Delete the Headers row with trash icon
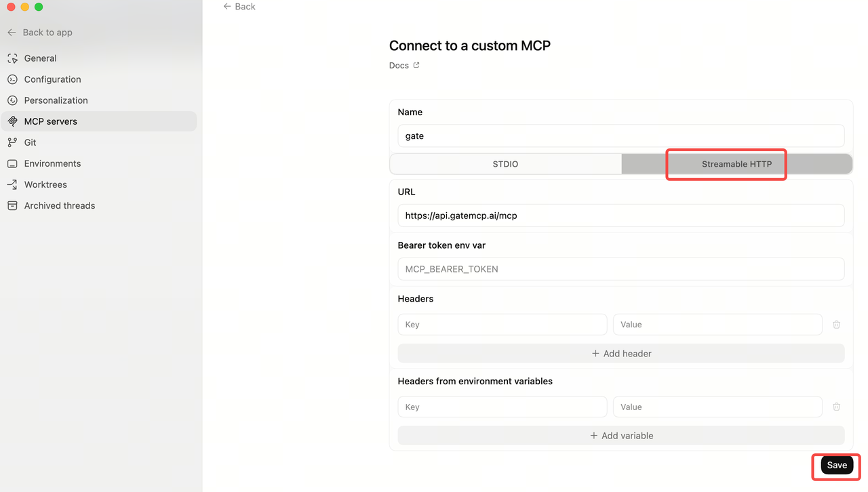Viewport: 868px width, 492px height. pyautogui.click(x=836, y=325)
